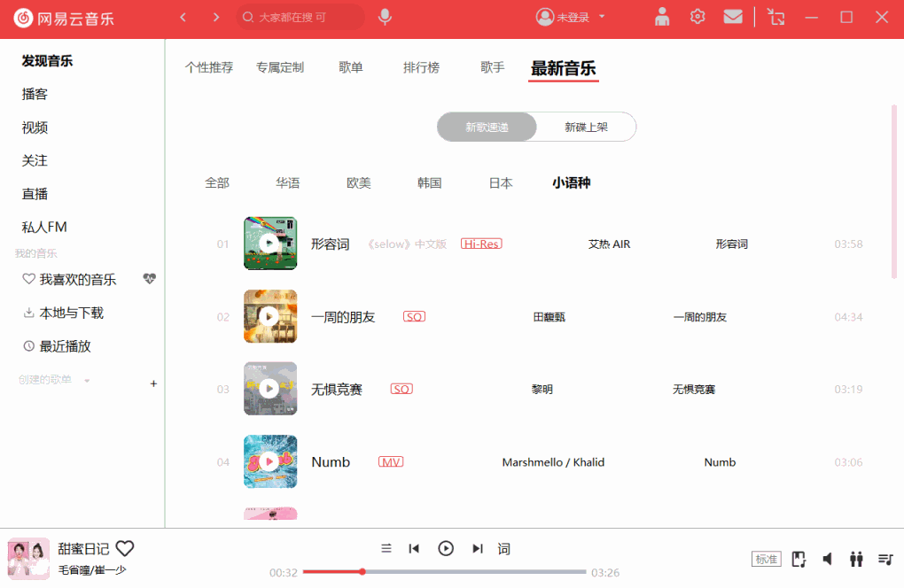Open 关注 in sidebar
The image size is (904, 588).
(x=35, y=160)
